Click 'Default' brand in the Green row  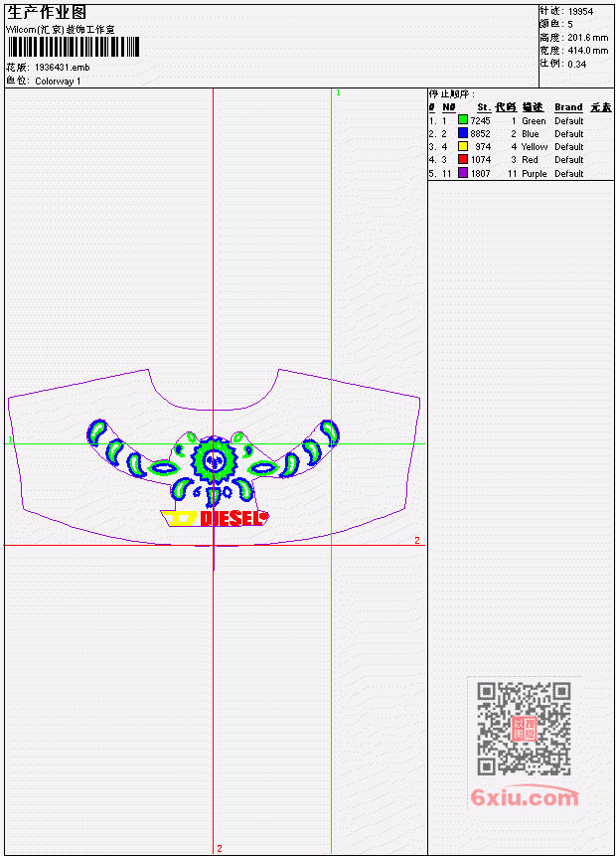coord(569,120)
